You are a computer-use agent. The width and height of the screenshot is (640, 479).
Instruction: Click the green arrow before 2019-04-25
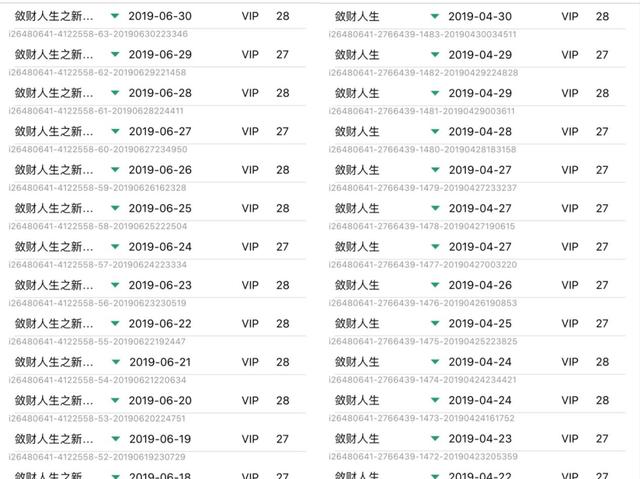coord(434,324)
